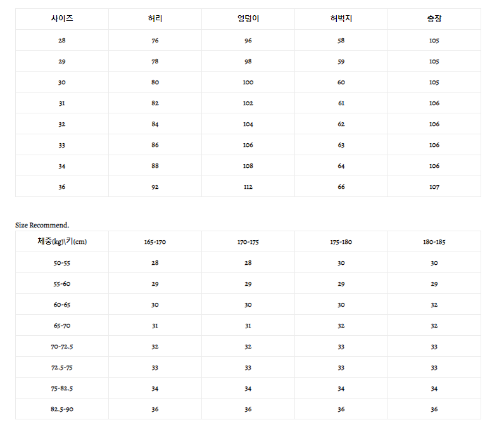Click the 50-55 weight row label
The width and height of the screenshot is (504, 434).
[62, 263]
